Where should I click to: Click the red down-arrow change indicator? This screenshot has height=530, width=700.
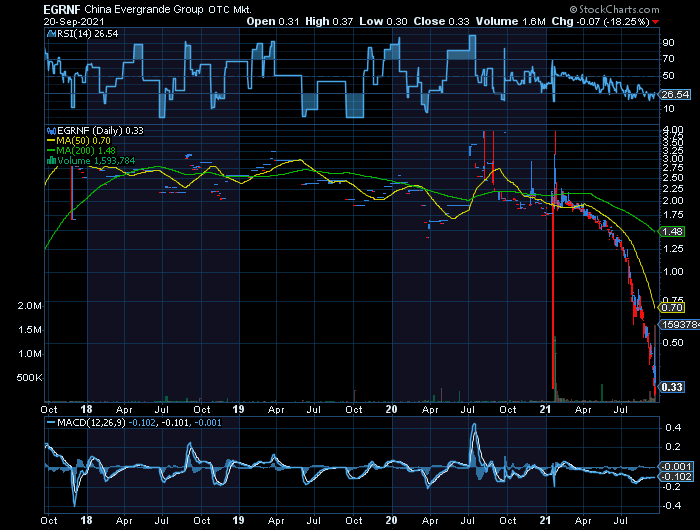click(x=655, y=22)
